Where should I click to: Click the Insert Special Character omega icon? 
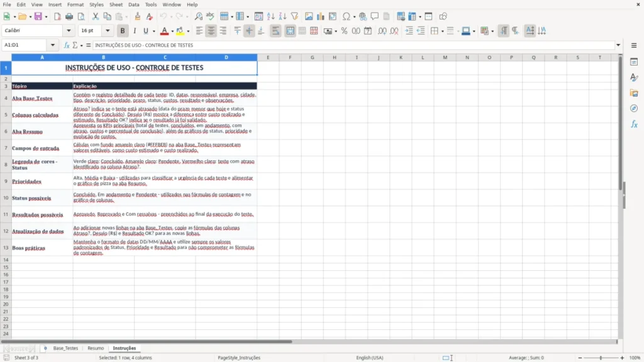[x=347, y=16]
